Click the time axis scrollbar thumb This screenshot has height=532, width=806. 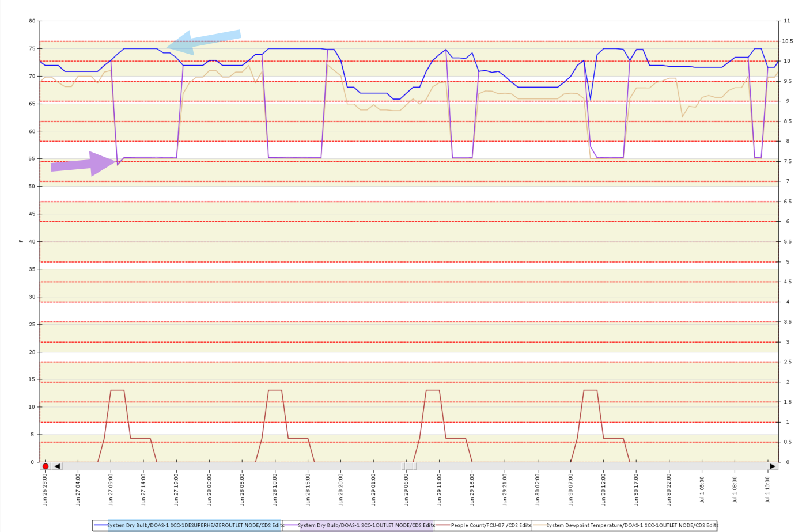[x=409, y=466]
